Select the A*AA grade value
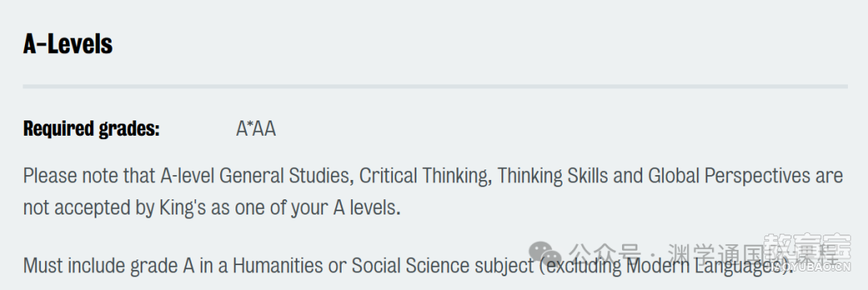Screen dimensions: 868x290 pyautogui.click(x=256, y=129)
